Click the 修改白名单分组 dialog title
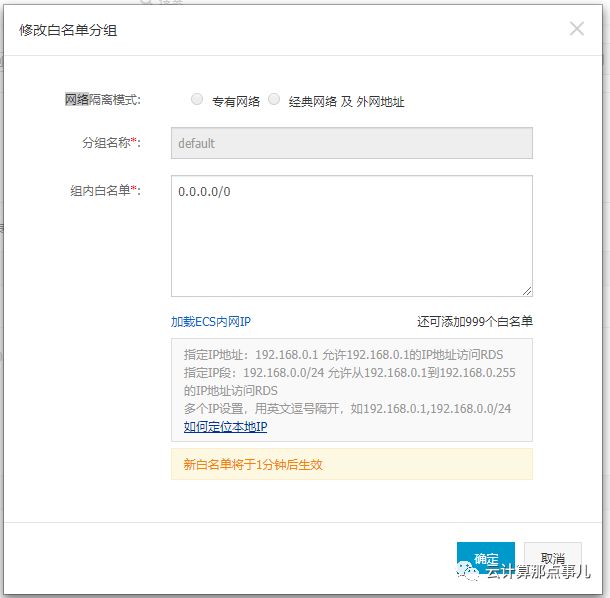This screenshot has height=598, width=610. tap(68, 30)
